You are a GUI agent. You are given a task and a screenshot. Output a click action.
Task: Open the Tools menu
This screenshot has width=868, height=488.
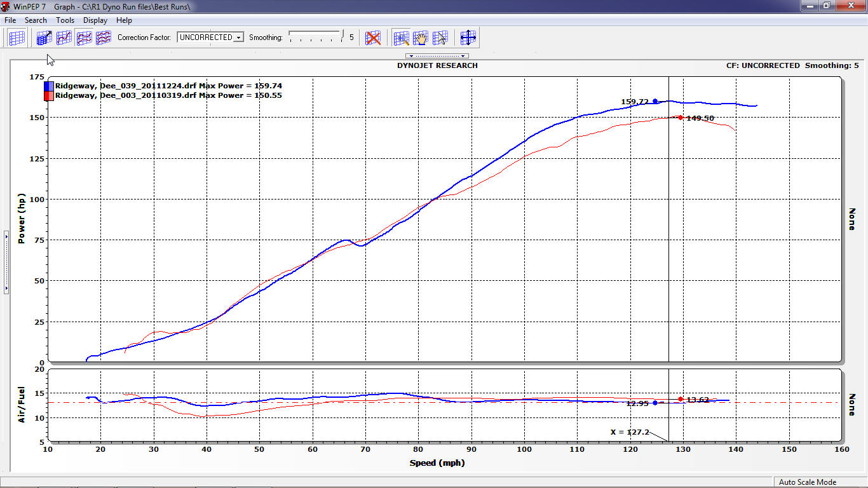pos(65,20)
